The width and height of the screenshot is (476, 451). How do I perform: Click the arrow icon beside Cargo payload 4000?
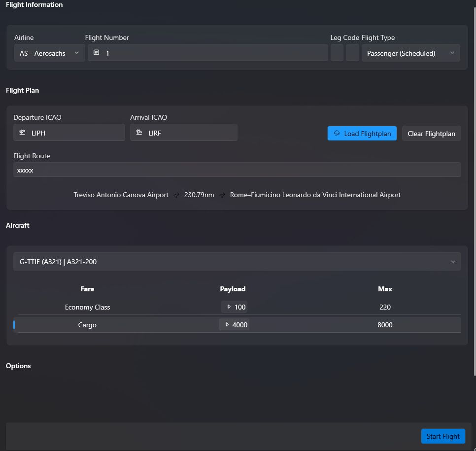click(x=227, y=325)
